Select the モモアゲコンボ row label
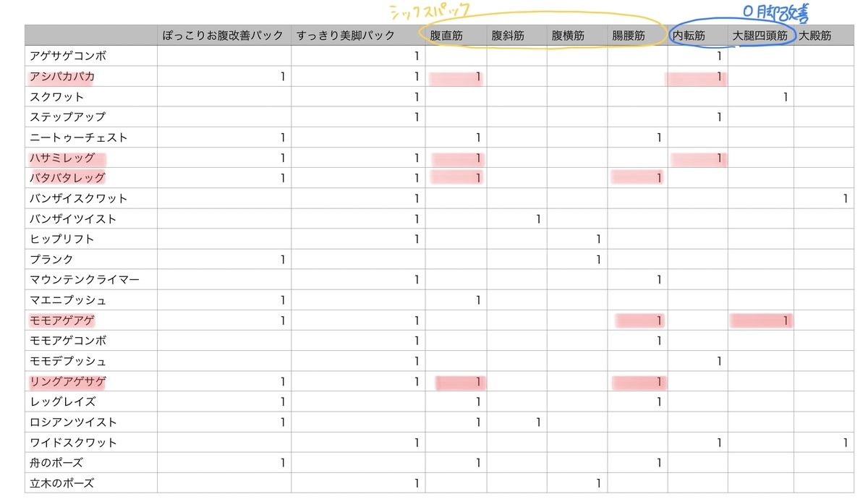Viewport: 868px width, 502px height. coord(68,340)
